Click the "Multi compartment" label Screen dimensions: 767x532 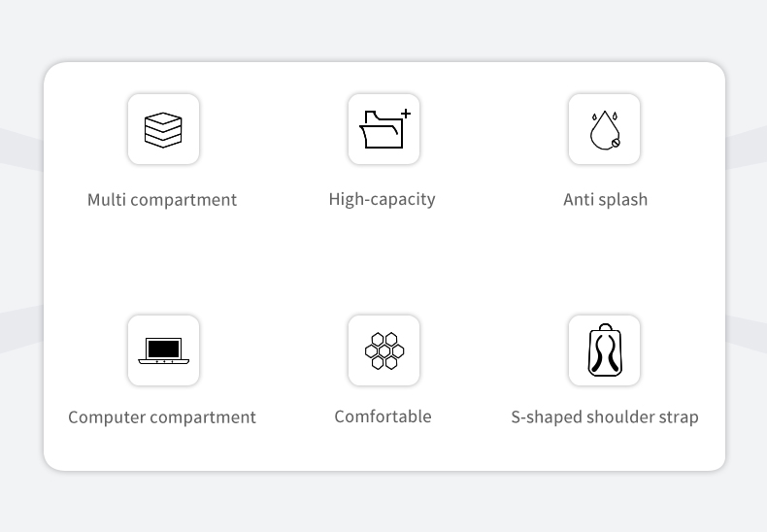(x=162, y=200)
